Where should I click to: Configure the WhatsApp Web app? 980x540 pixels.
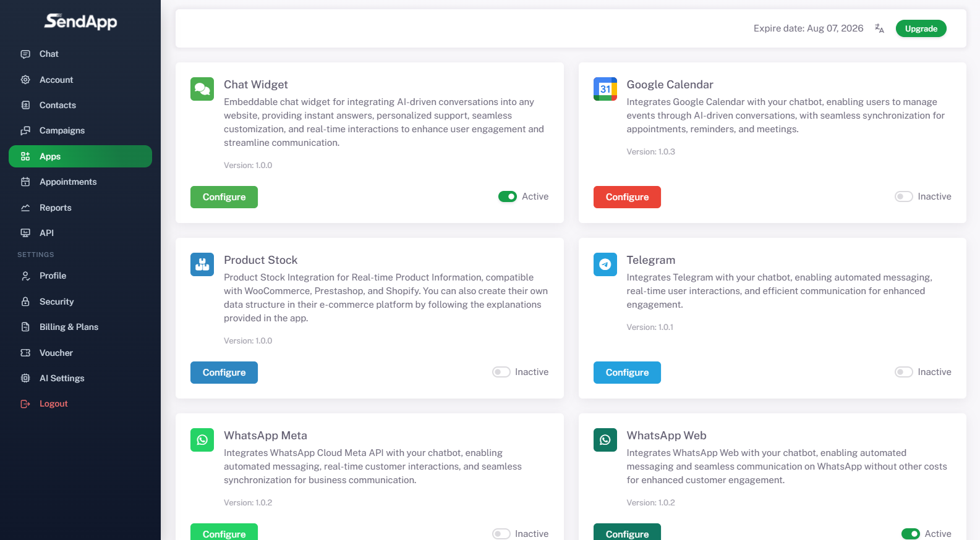click(627, 533)
